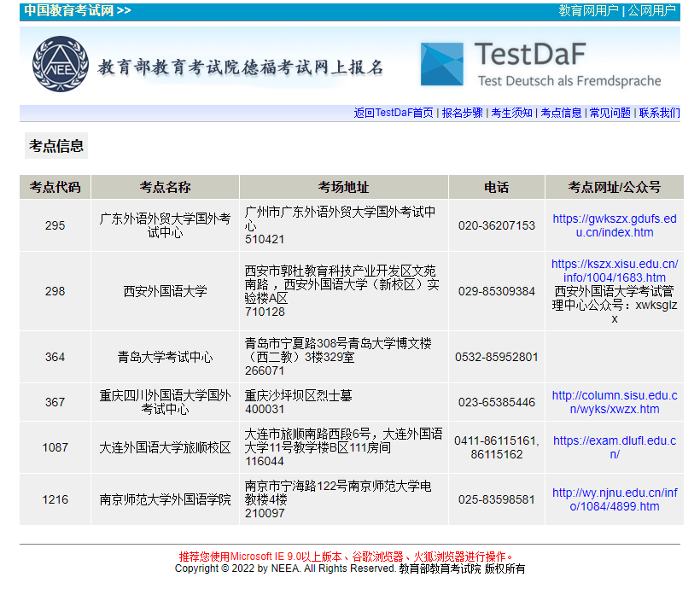Click the Nanjing address with 210097
Image resolution: width=700 pixels, height=589 pixels.
(x=338, y=499)
